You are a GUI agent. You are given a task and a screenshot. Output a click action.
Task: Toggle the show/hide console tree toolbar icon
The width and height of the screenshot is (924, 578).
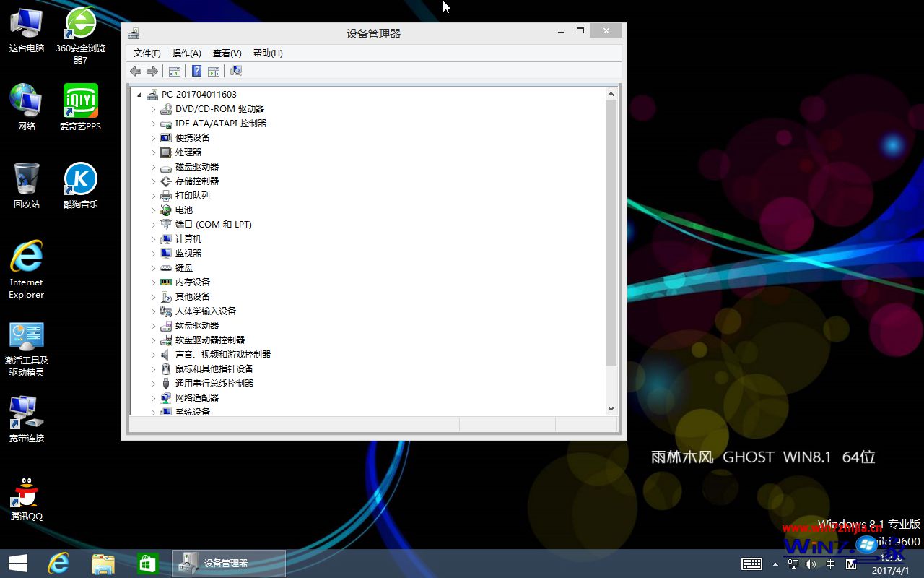tap(174, 71)
